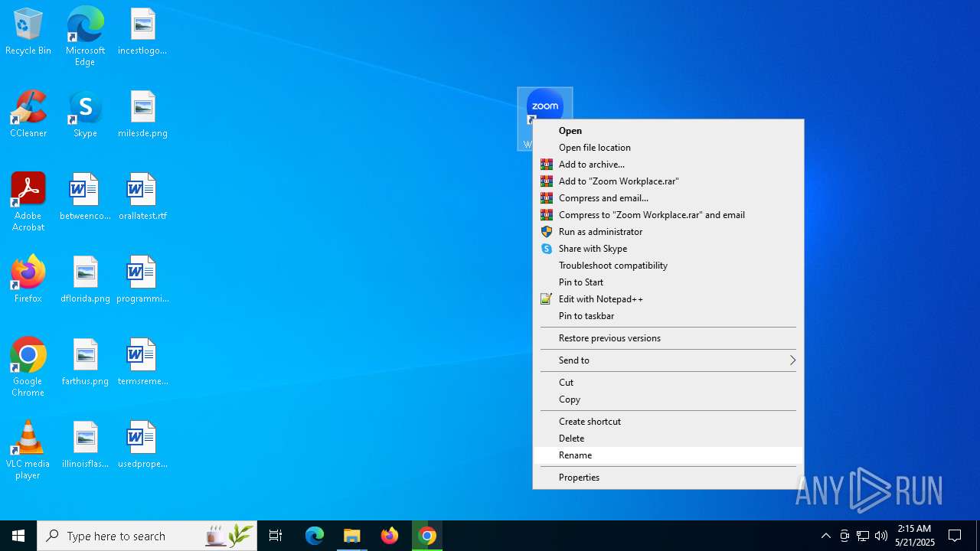Choose Edit with Notepad++
The height and width of the screenshot is (551, 980).
click(668, 299)
